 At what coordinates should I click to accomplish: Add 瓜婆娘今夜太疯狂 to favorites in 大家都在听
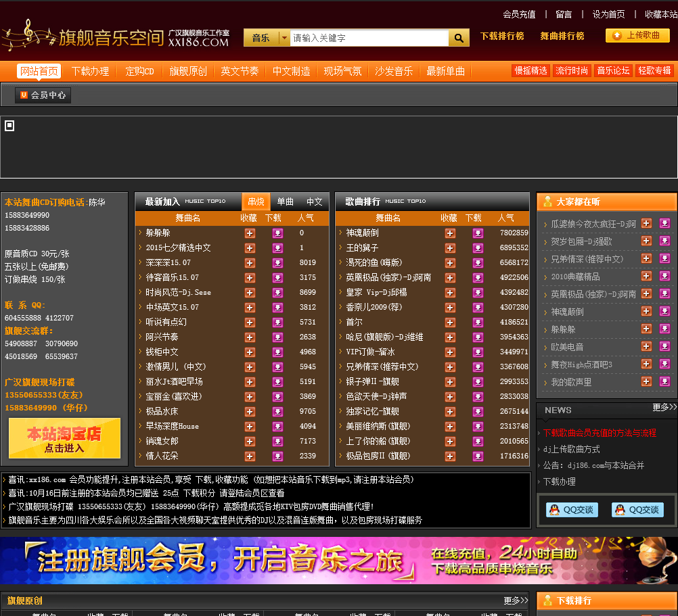646,223
